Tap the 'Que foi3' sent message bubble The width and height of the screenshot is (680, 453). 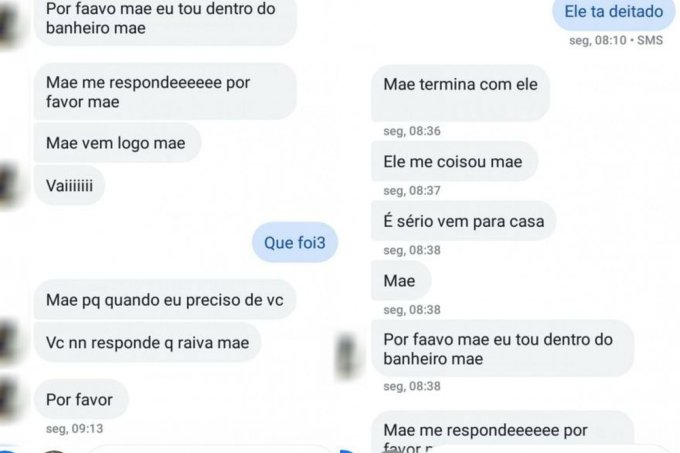pos(295,242)
